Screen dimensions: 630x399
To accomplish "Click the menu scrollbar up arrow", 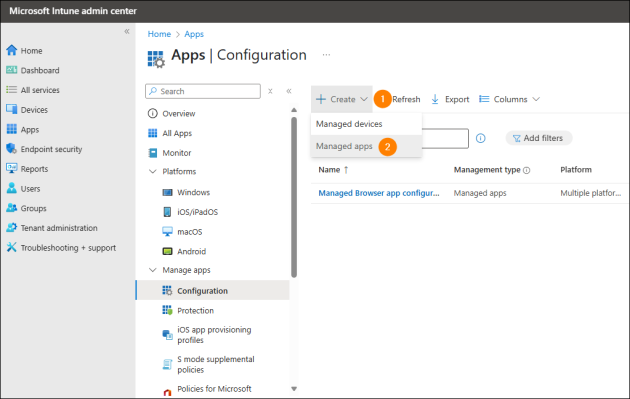I will [294, 110].
